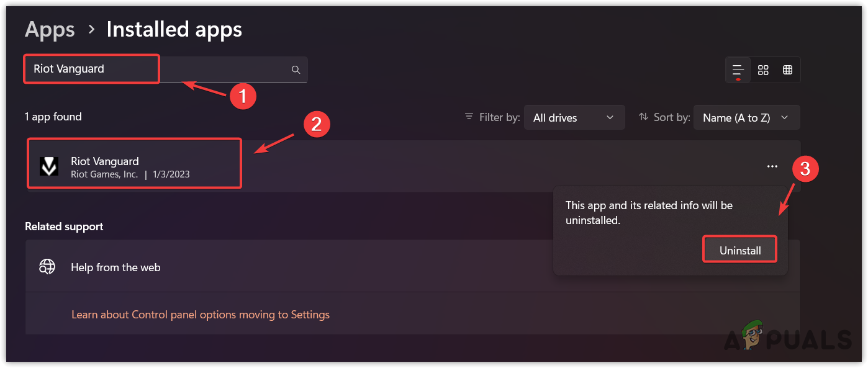Screen dimensions: 868x368
Task: Select the Riot Vanguard app list entry
Action: [134, 163]
